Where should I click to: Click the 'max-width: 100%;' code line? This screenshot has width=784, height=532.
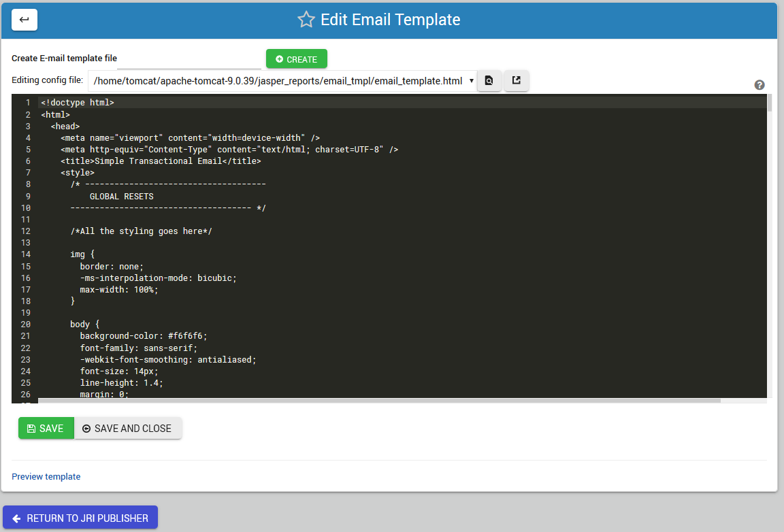click(119, 290)
